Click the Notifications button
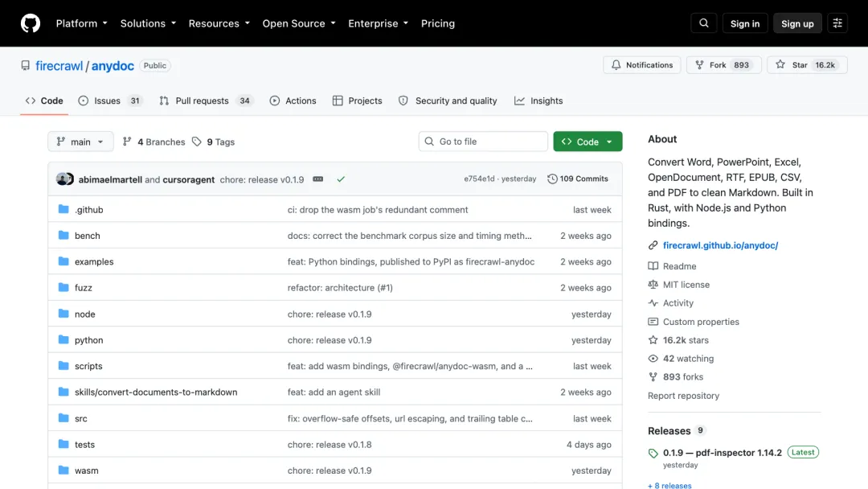 pos(641,65)
